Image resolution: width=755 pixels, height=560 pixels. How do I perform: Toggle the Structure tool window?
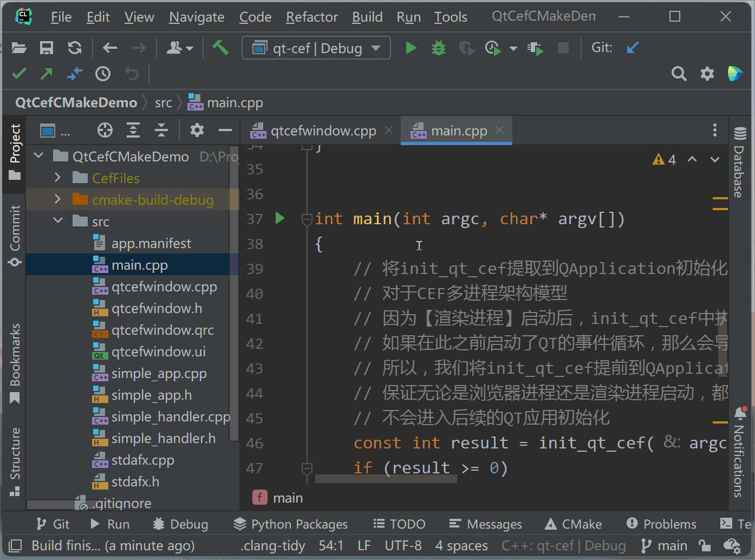click(15, 462)
